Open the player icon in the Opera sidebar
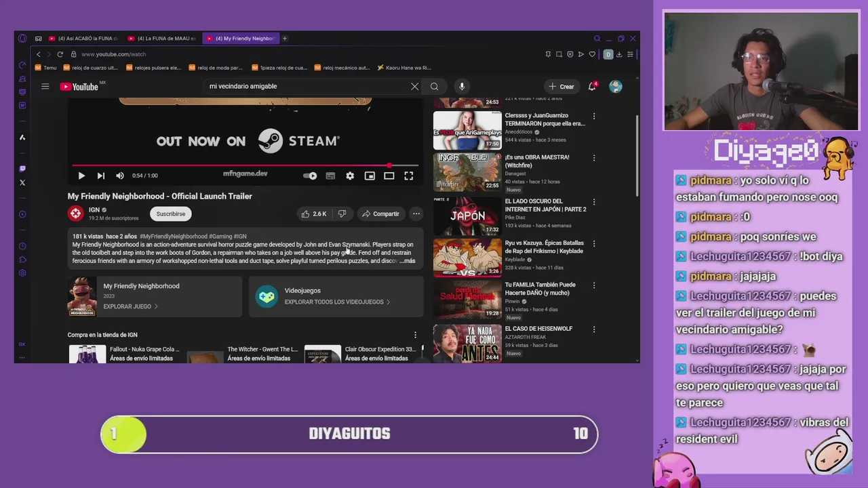This screenshot has height=488, width=868. (22, 214)
